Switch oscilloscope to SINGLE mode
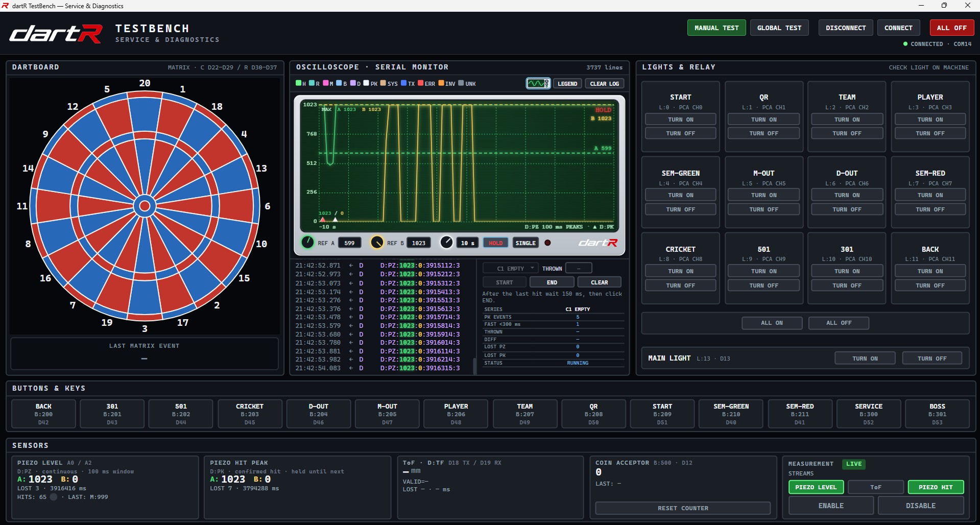The height and width of the screenshot is (525, 980). pyautogui.click(x=525, y=243)
